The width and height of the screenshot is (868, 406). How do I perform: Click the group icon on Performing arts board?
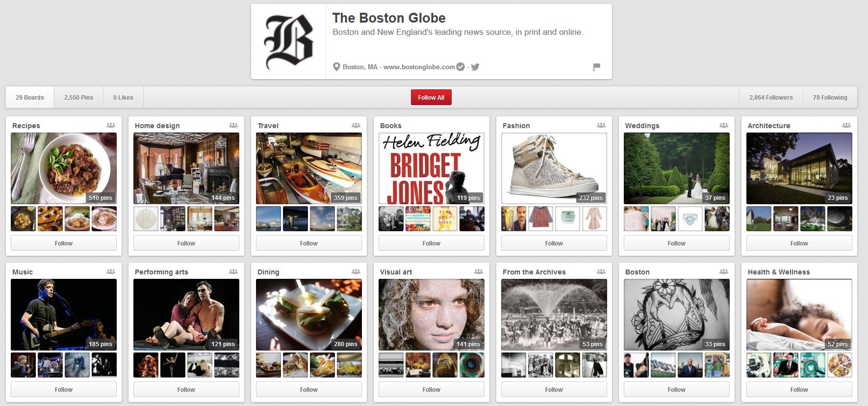233,271
